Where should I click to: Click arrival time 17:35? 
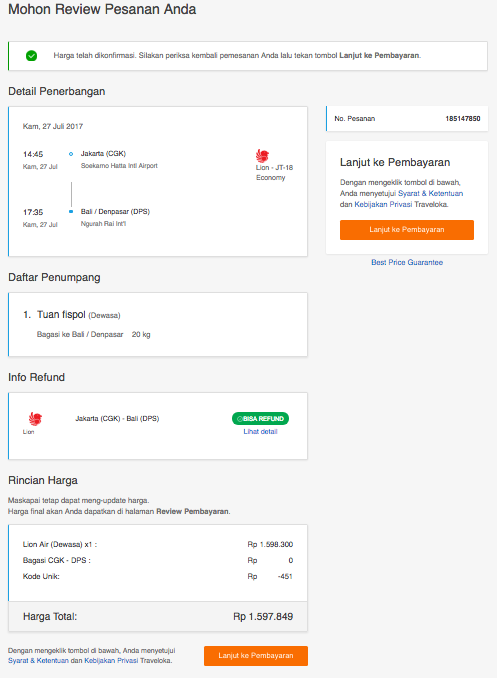point(33,212)
